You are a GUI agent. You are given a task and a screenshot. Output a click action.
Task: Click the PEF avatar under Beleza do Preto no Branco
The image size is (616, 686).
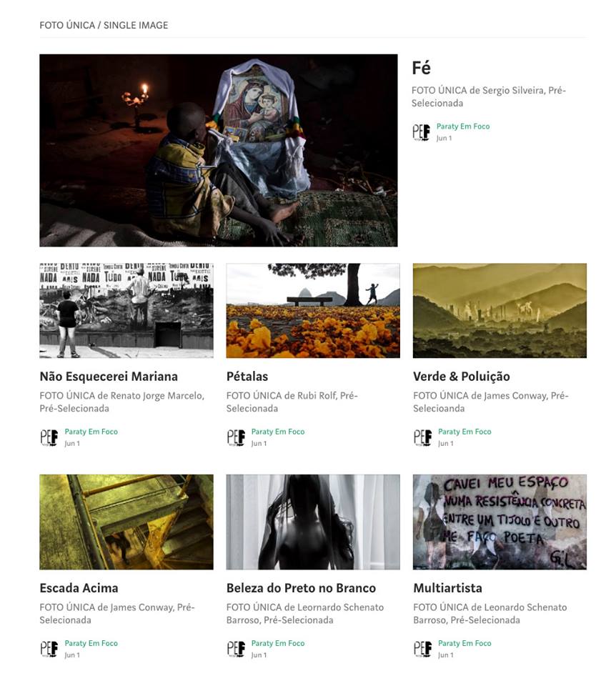click(235, 649)
